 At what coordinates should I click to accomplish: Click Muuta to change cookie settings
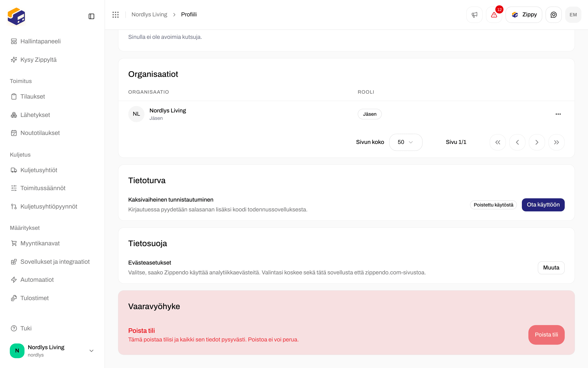[x=551, y=268]
